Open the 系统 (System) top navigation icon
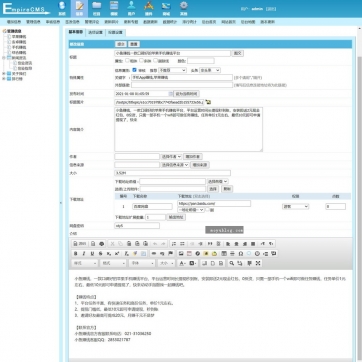This screenshot has width=362, height=362. click(62, 8)
